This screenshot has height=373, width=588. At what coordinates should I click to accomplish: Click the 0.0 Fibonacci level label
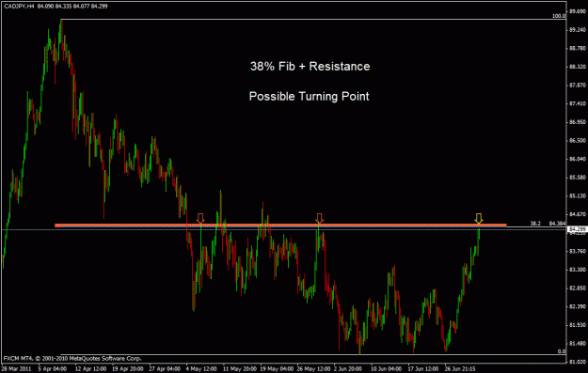click(x=562, y=351)
